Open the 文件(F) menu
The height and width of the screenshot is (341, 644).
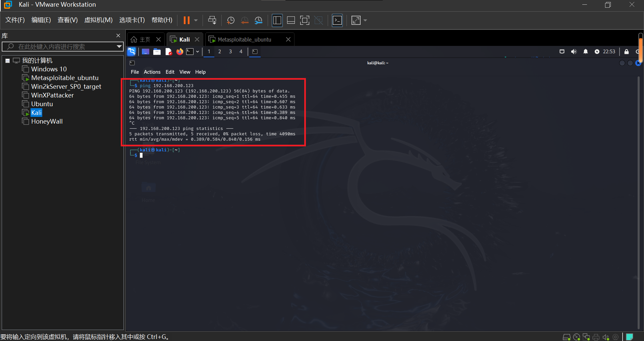tap(15, 20)
